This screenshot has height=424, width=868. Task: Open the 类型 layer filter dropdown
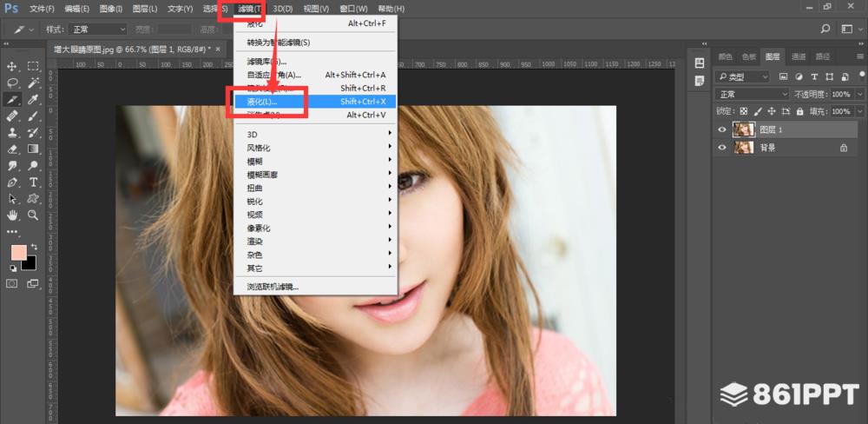point(742,76)
